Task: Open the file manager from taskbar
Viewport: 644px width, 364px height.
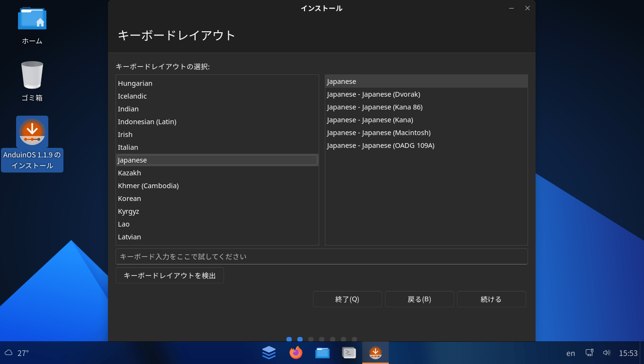Action: point(322,353)
